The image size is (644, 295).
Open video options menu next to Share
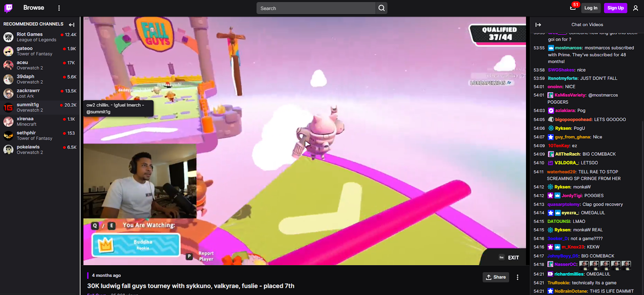click(518, 277)
